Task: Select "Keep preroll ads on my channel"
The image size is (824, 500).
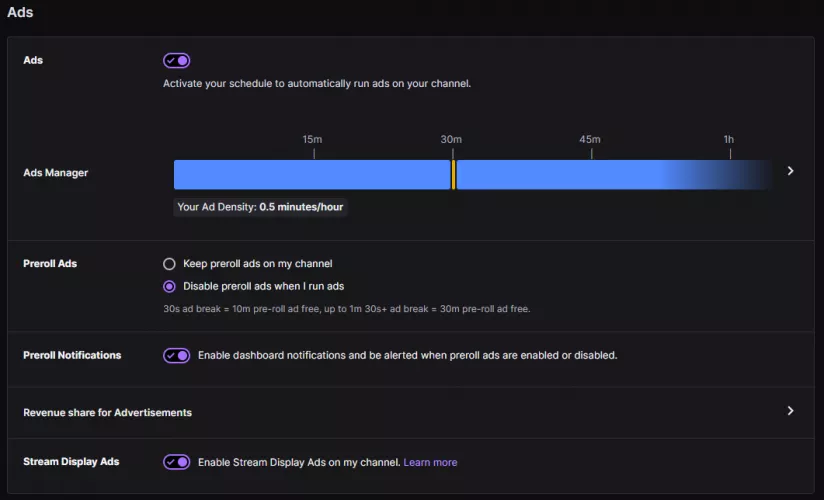Action: 169,264
